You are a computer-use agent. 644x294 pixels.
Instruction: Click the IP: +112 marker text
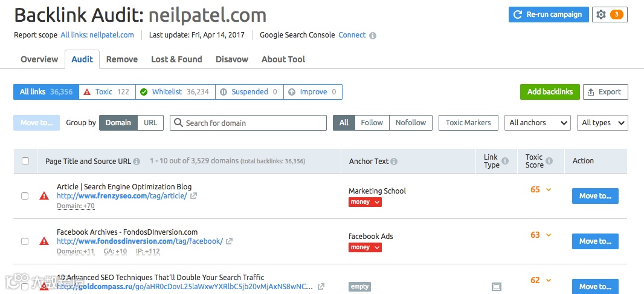pos(147,251)
